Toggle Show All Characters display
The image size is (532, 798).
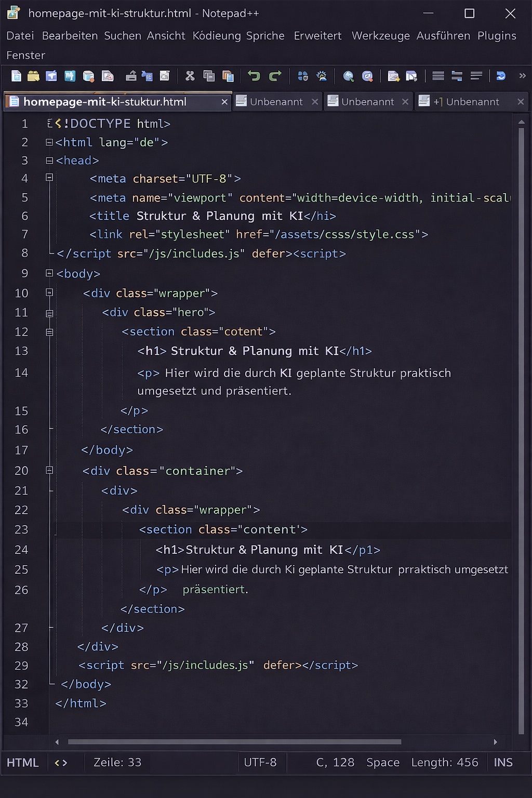(457, 76)
